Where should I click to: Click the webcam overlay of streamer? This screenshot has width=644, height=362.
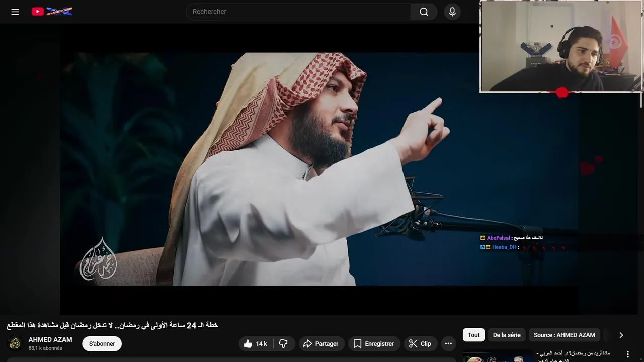561,46
